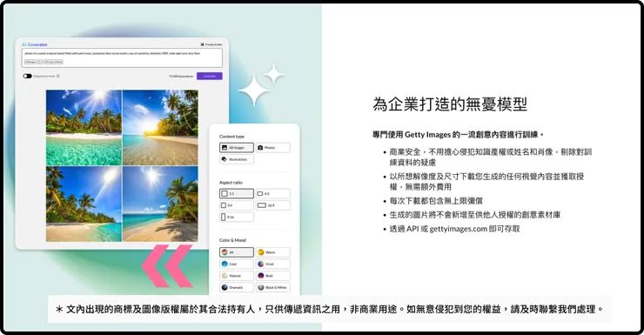Image resolution: width=644 pixels, height=335 pixels.
Task: Select the Cool color mood swatch
Action: pos(237,264)
